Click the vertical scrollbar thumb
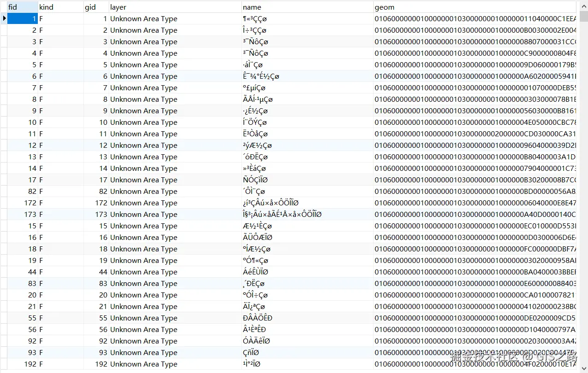This screenshot has width=588, height=373. click(583, 16)
